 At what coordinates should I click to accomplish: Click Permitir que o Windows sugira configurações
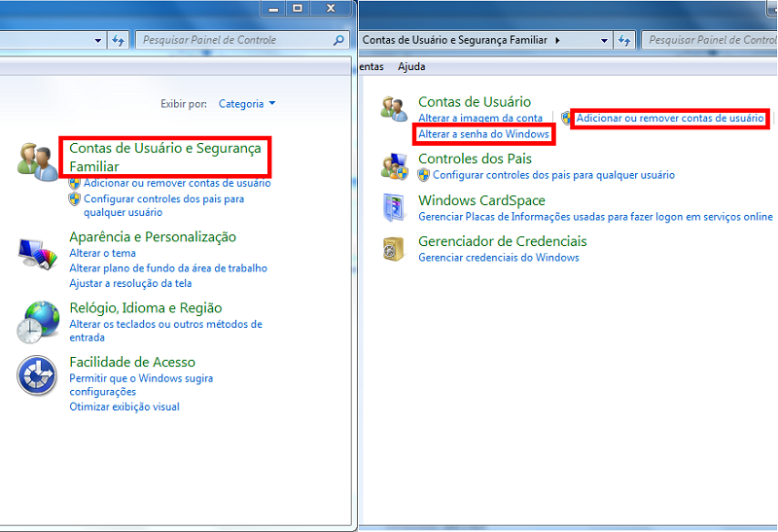pos(141,385)
